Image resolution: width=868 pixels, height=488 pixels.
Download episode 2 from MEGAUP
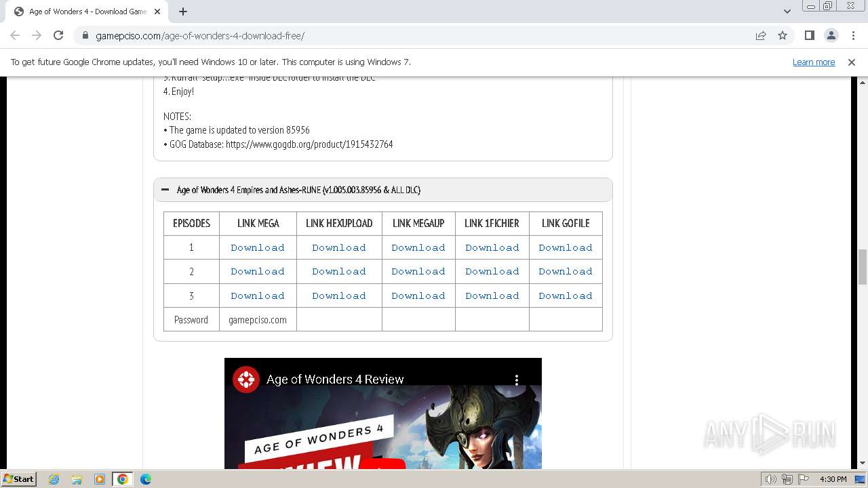[x=418, y=271]
